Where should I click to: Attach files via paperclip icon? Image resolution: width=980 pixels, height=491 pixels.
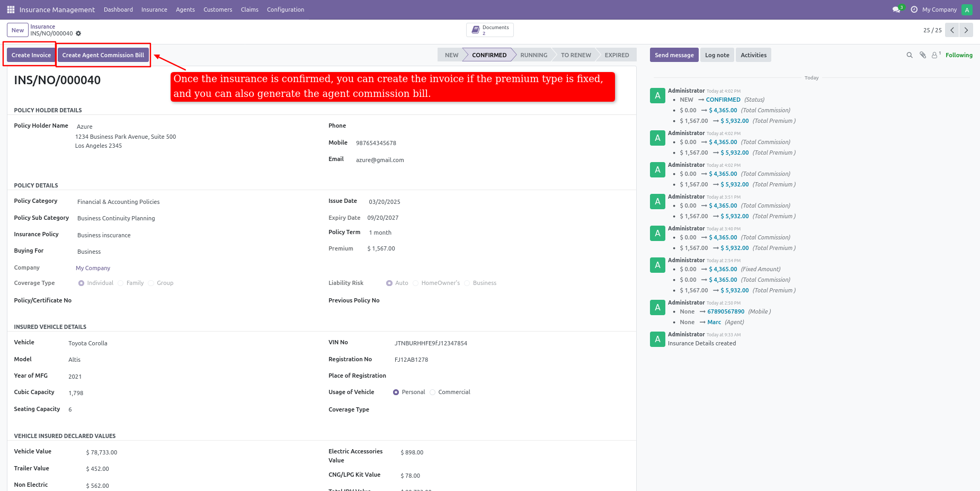[x=923, y=55]
